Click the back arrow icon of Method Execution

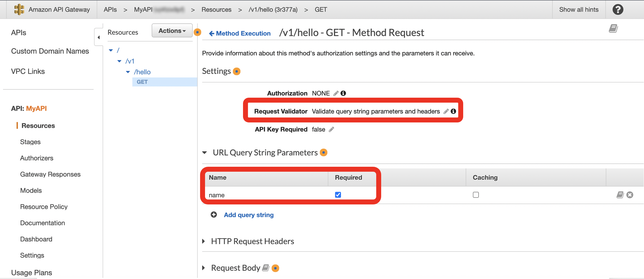[x=211, y=34]
